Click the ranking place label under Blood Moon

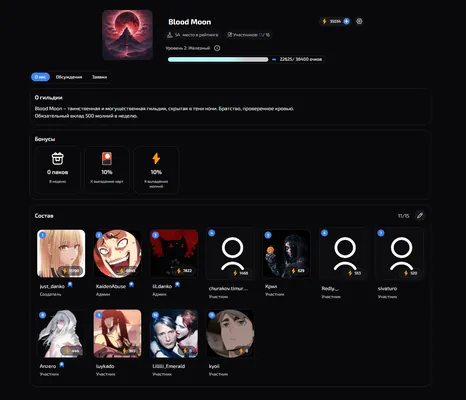pos(193,35)
